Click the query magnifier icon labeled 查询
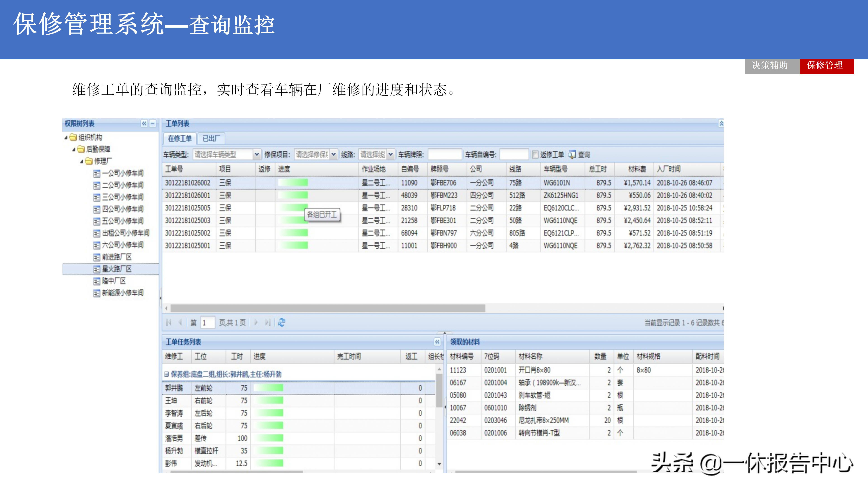 point(572,155)
